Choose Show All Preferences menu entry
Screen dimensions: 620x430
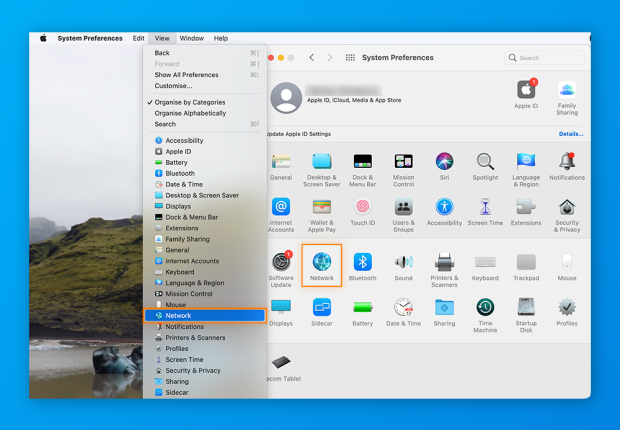coord(186,75)
